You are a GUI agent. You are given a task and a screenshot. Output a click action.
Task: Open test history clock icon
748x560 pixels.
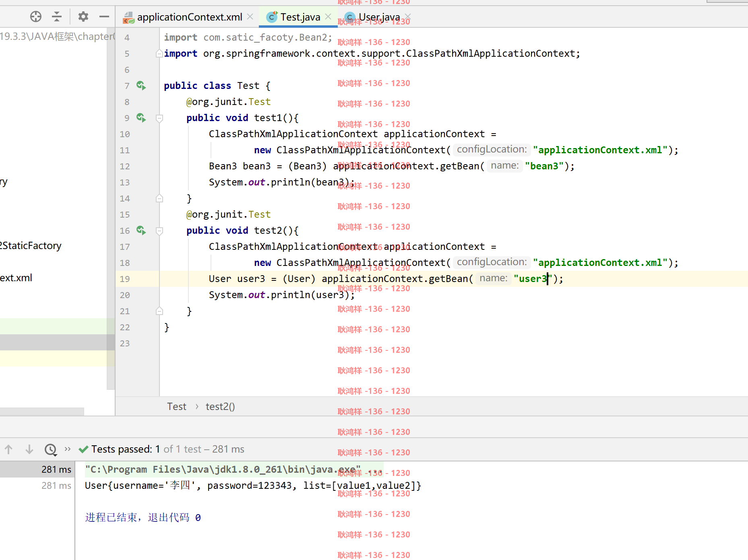51,449
